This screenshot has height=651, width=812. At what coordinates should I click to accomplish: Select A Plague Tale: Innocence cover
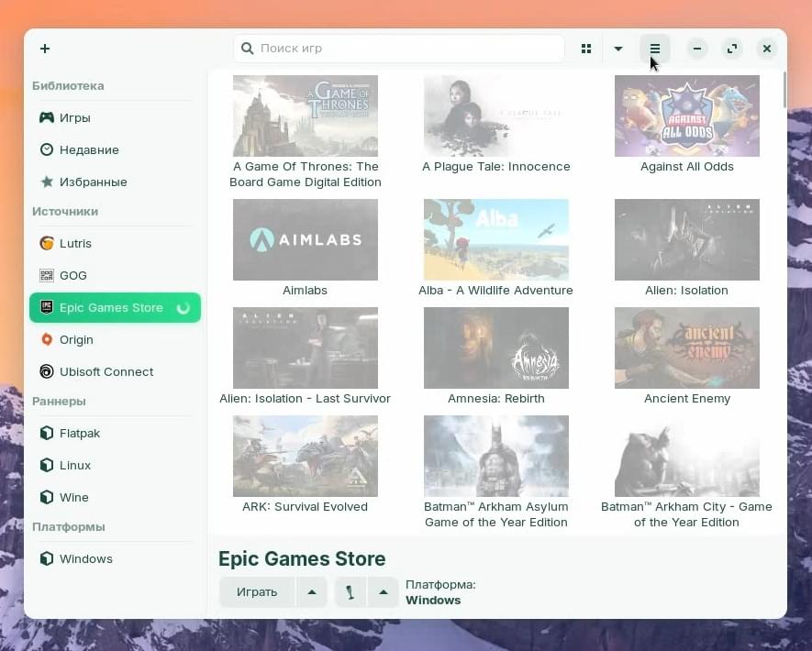496,116
